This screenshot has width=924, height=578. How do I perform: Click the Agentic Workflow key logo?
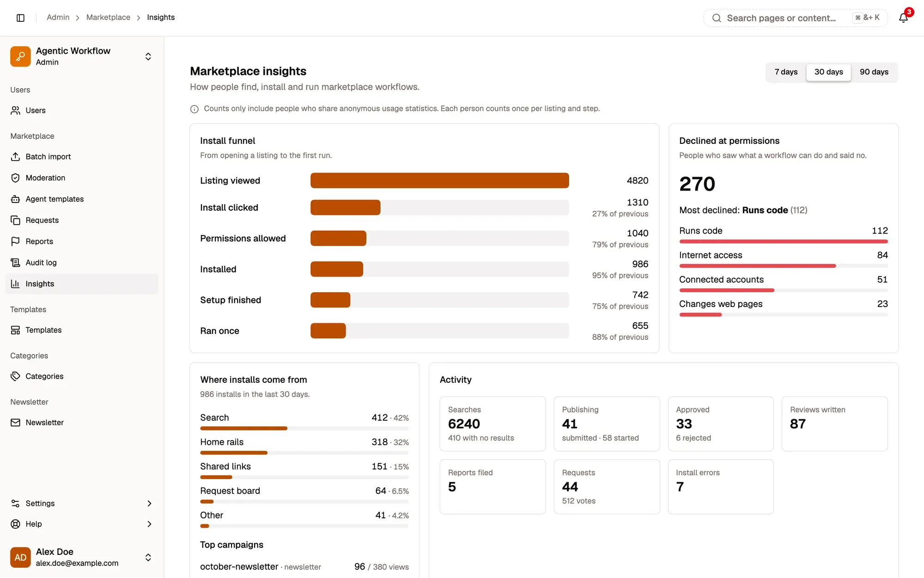(20, 56)
